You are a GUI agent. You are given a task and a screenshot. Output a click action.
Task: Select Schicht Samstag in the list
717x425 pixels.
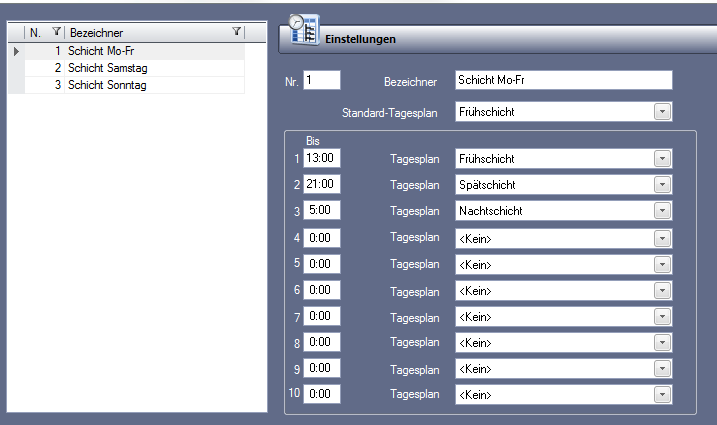108,68
